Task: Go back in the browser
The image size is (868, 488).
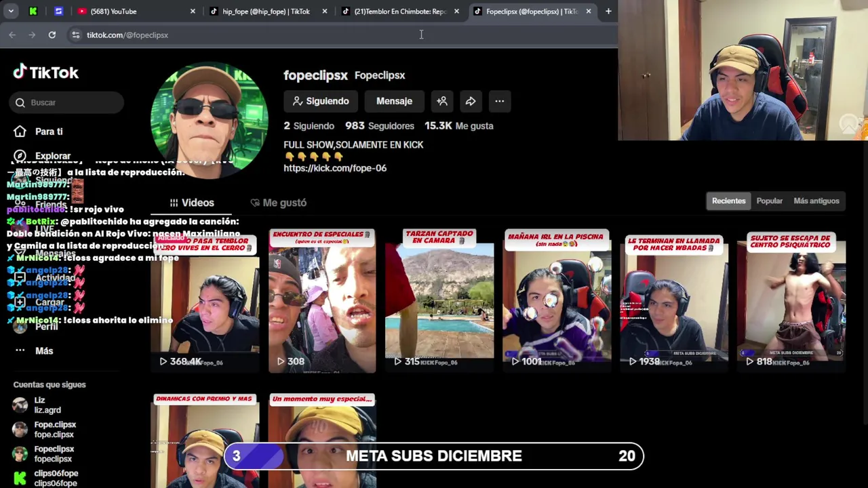Action: (x=12, y=35)
